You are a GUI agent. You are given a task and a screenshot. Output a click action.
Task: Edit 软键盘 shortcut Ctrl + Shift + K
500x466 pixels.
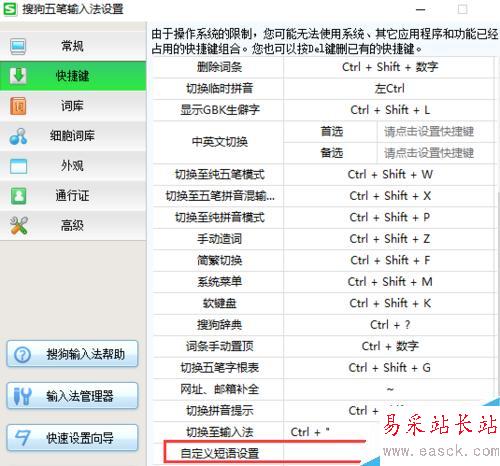389,303
